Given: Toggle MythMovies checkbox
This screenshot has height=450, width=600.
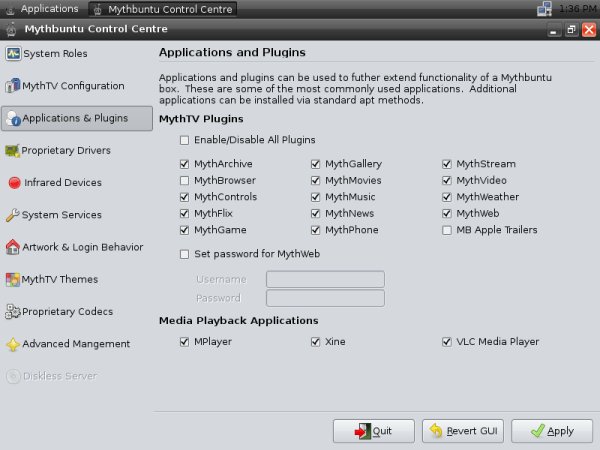Looking at the screenshot, I should click(315, 181).
